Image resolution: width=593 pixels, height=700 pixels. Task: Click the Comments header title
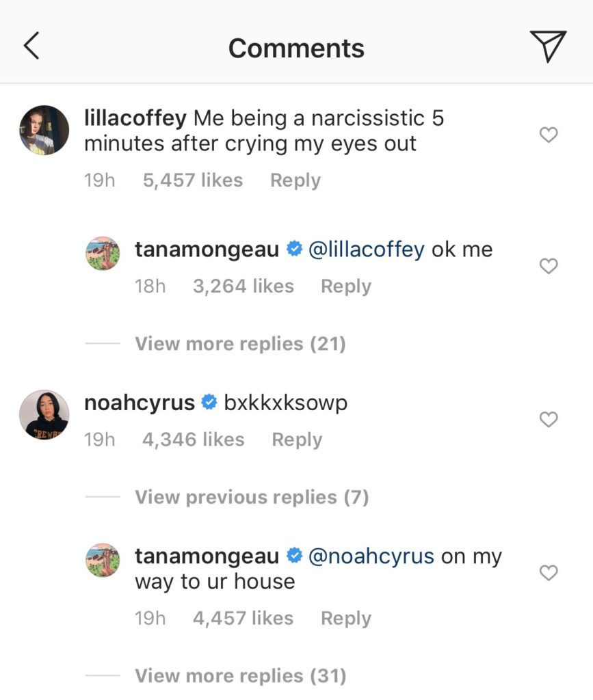point(296,48)
